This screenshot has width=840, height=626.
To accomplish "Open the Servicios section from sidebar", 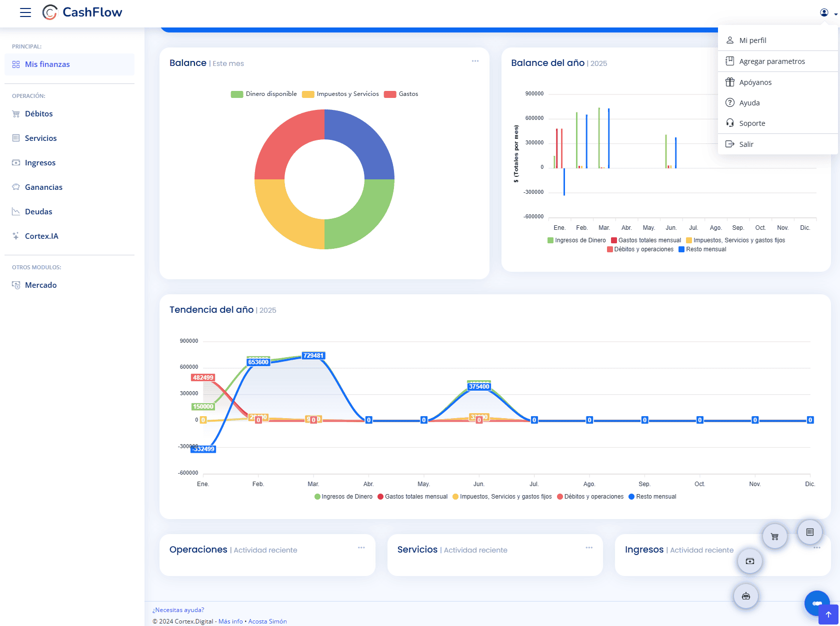I will click(41, 138).
